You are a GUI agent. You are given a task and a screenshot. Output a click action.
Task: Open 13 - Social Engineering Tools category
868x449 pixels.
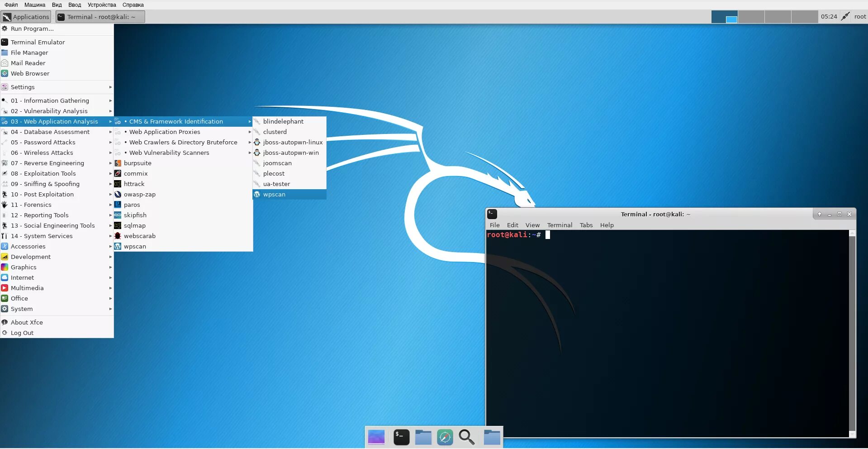(x=57, y=225)
